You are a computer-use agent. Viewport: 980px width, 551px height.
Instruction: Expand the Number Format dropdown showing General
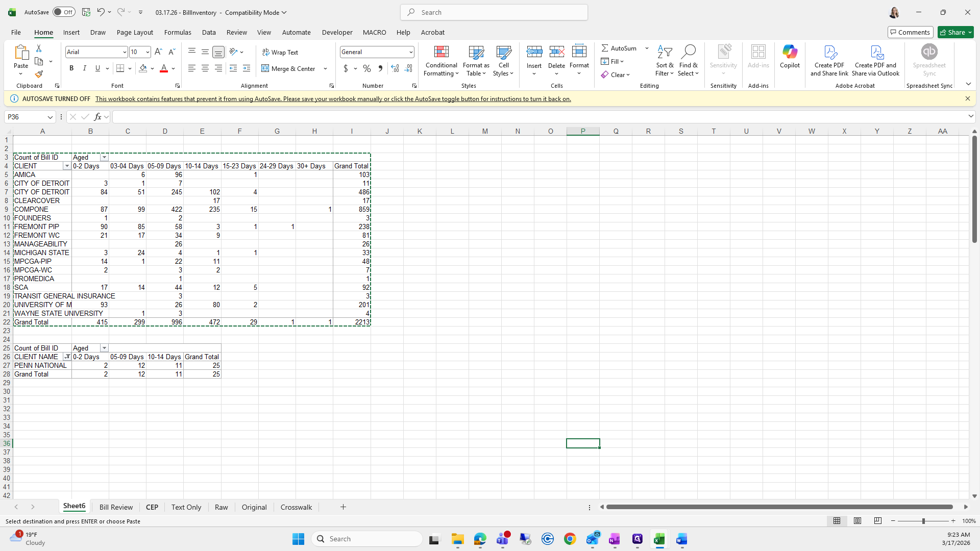click(x=410, y=52)
